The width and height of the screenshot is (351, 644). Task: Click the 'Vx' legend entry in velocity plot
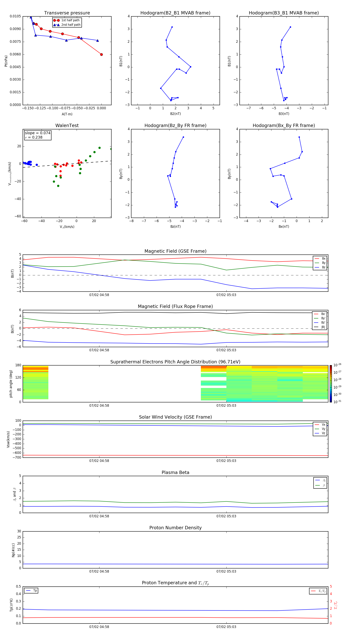320,424
